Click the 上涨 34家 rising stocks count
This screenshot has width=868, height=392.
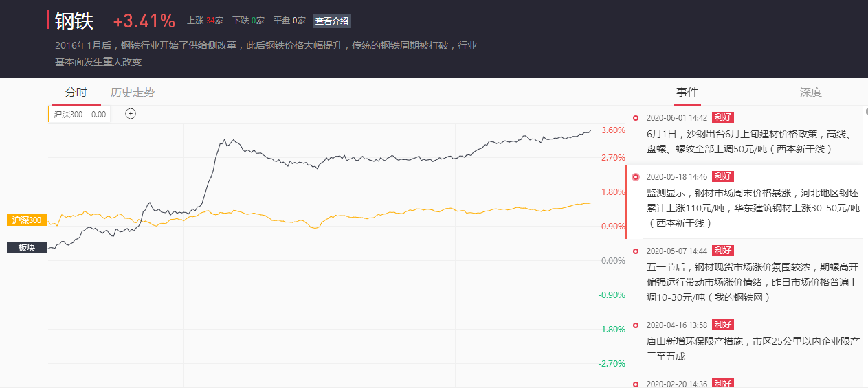pos(205,21)
